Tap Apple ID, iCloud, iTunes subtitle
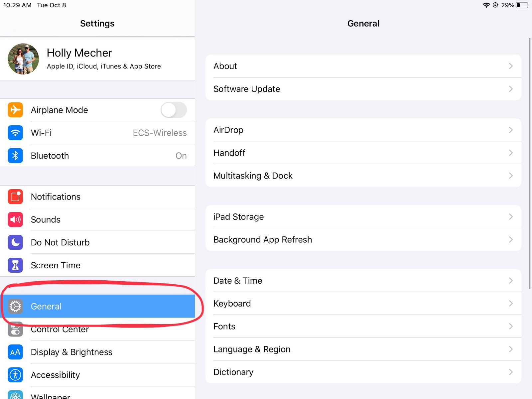Image resolution: width=532 pixels, height=399 pixels. (104, 66)
